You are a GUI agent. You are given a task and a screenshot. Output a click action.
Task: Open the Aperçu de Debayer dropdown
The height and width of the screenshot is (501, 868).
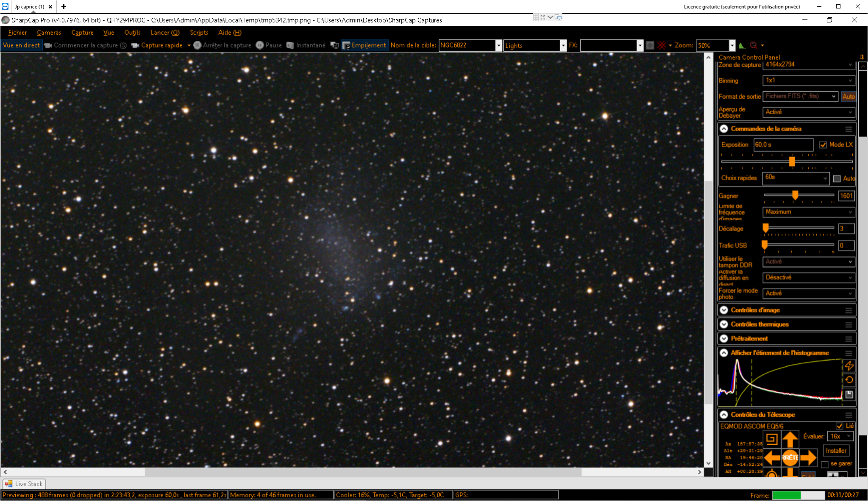pos(809,112)
